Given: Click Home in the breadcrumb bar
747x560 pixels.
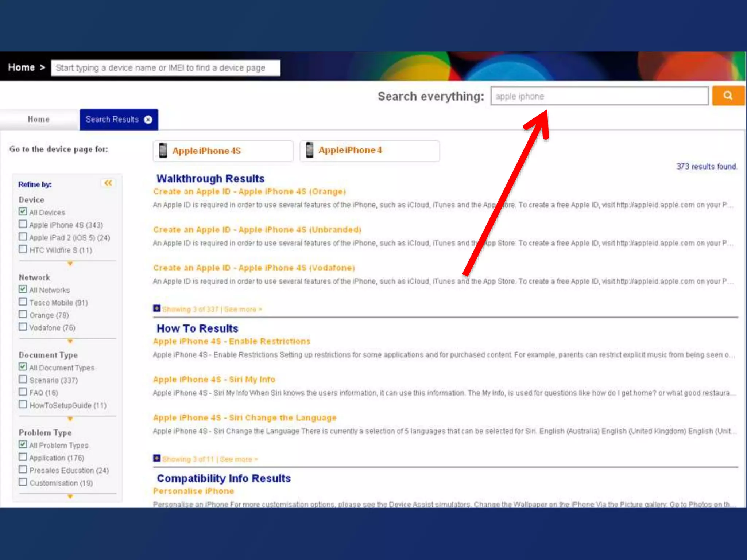Looking at the screenshot, I should click(x=22, y=67).
